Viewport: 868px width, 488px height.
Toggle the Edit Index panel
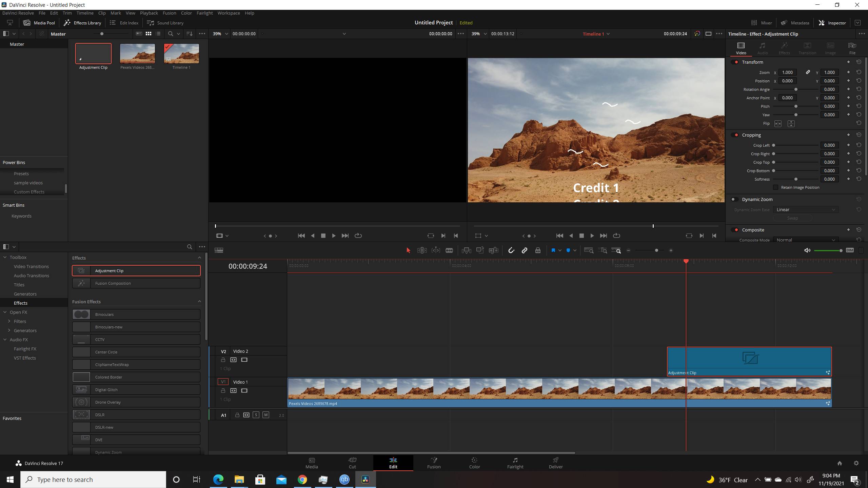click(124, 23)
